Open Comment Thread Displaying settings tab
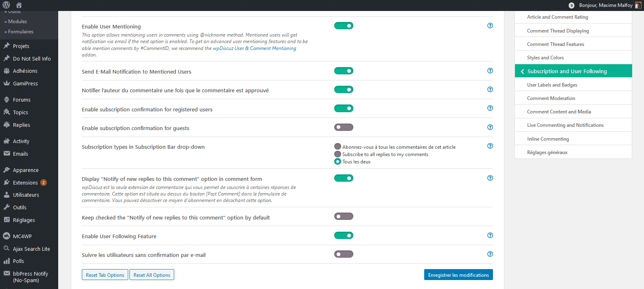 pos(573,30)
